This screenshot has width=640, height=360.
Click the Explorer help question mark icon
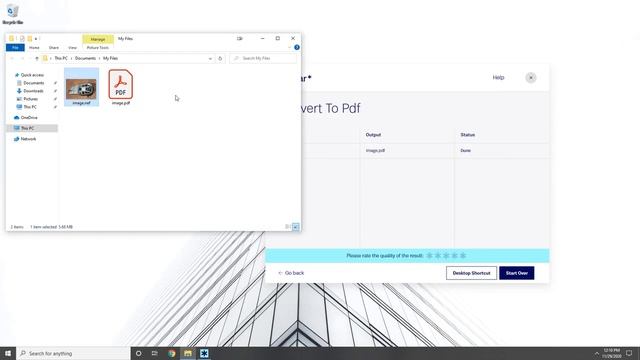[x=297, y=47]
